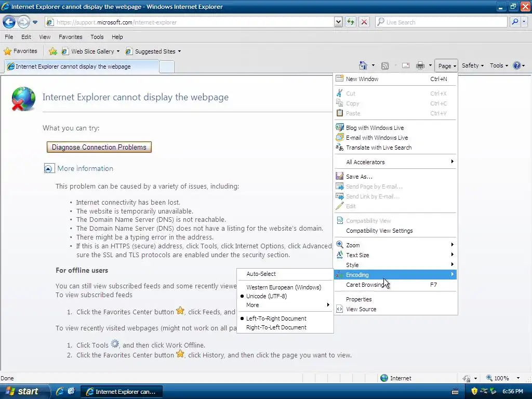Click the Refresh button

coord(351,22)
